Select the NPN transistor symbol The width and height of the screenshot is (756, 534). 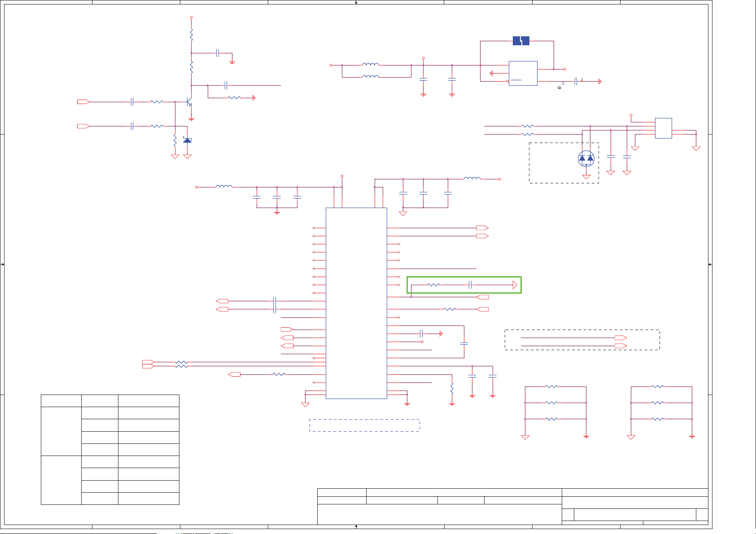pos(189,102)
